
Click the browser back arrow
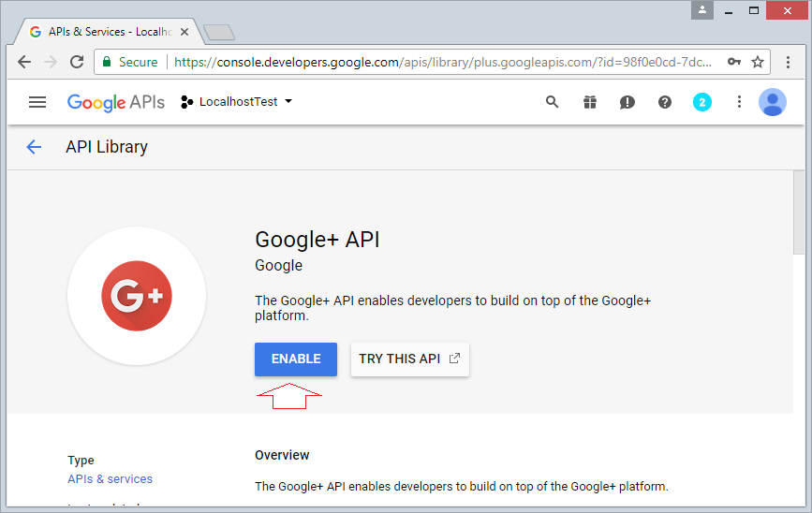click(x=24, y=62)
